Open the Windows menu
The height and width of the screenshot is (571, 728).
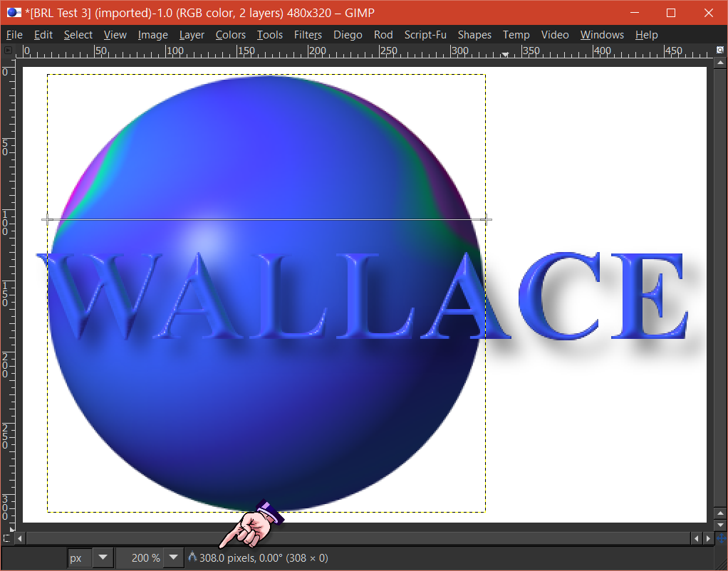pyautogui.click(x=602, y=35)
